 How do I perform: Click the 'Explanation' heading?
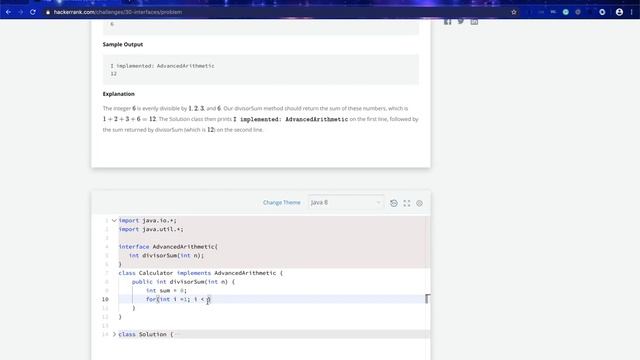click(x=119, y=94)
